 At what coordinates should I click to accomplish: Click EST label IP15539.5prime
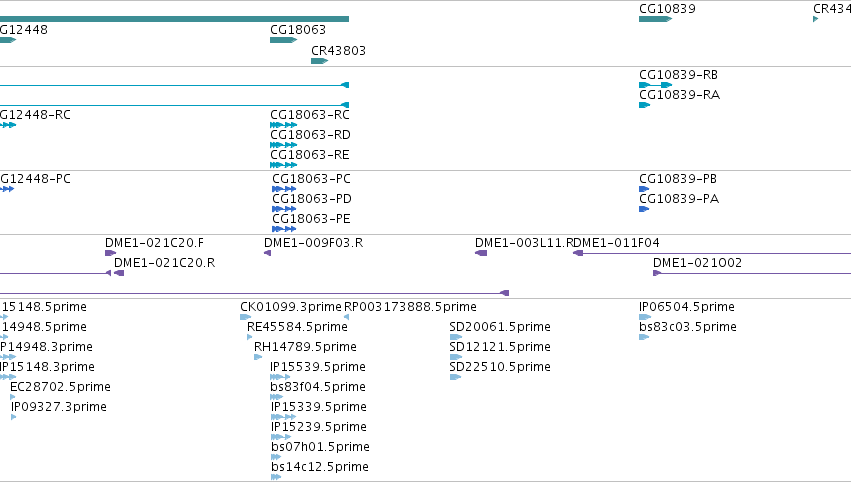(318, 367)
